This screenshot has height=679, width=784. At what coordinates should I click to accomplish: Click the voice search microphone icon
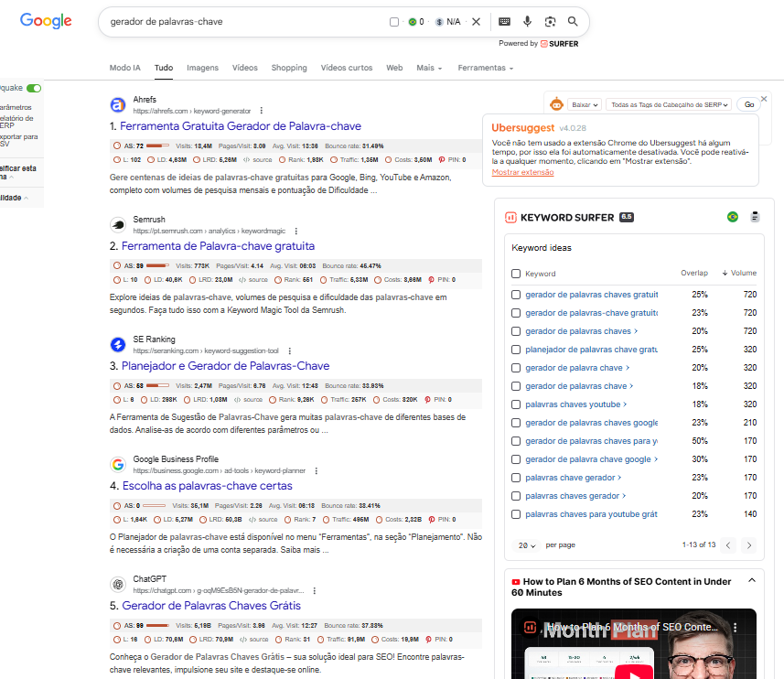point(528,22)
